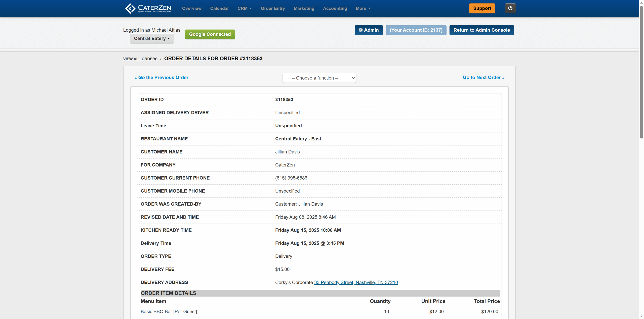Click the orange Support button
The height and width of the screenshot is (319, 644).
click(482, 8)
